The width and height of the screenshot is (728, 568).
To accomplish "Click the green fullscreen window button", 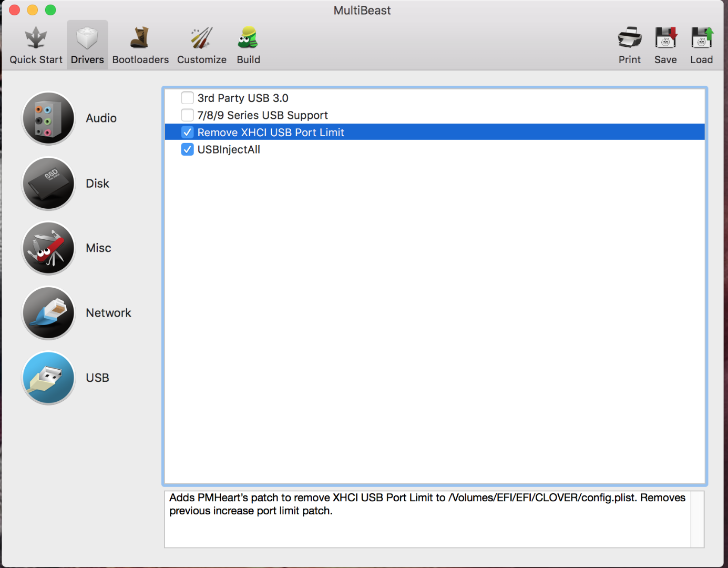I will [50, 10].
